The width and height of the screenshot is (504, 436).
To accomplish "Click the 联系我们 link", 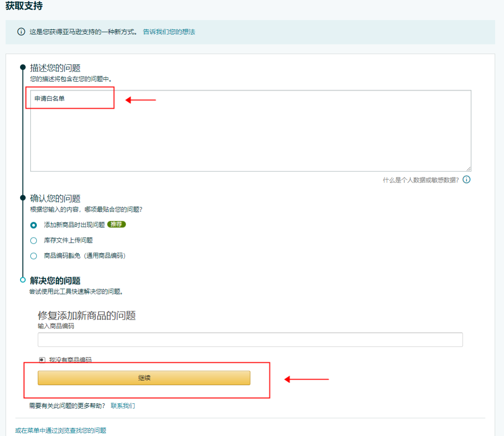I will 123,406.
